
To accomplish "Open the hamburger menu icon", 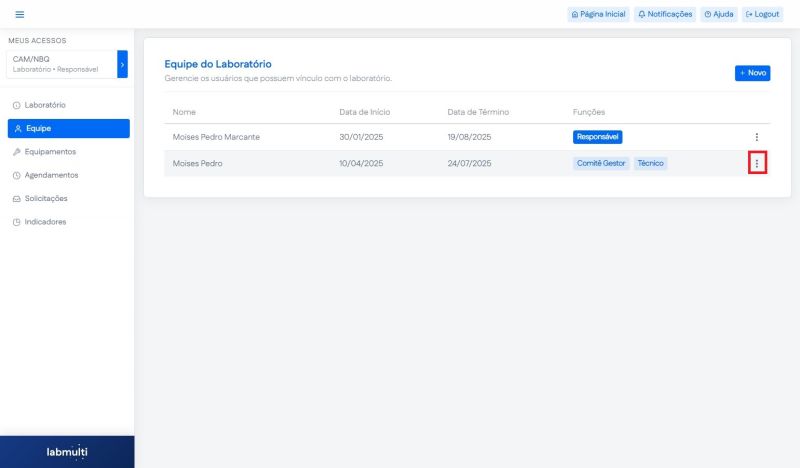I will (x=19, y=14).
